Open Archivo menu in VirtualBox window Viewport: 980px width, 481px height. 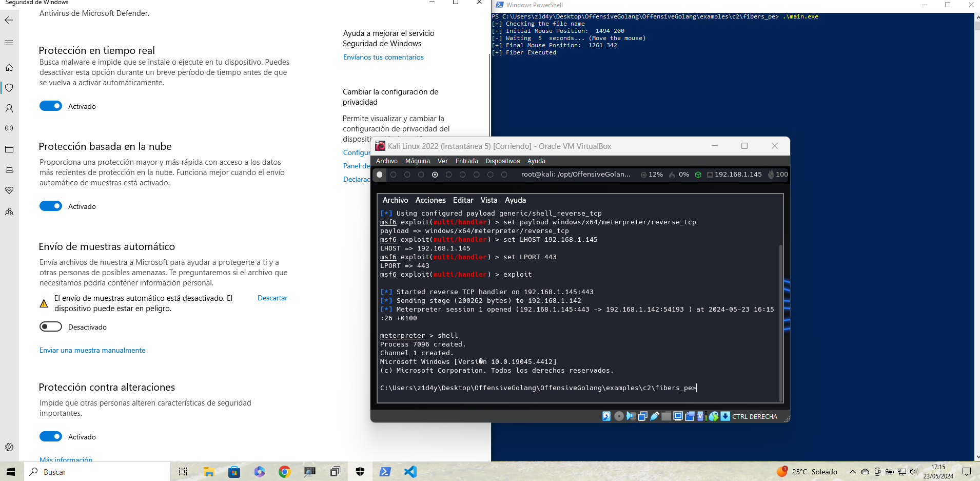pos(387,161)
